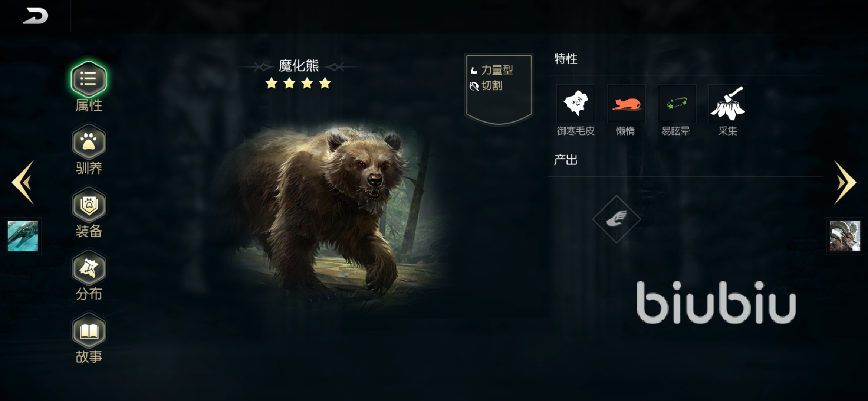Go to next creature with right arrow
Screen dimensions: 868x401
point(845,182)
